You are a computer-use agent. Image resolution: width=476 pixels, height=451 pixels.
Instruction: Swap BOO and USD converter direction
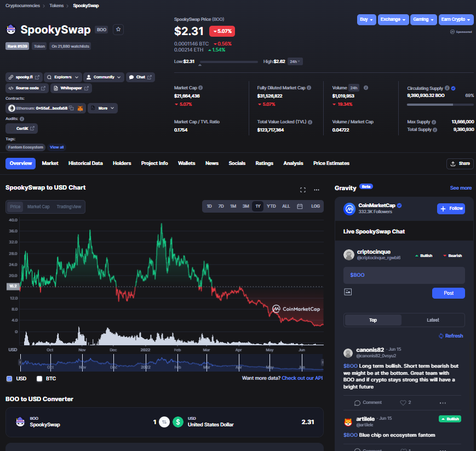[164, 422]
